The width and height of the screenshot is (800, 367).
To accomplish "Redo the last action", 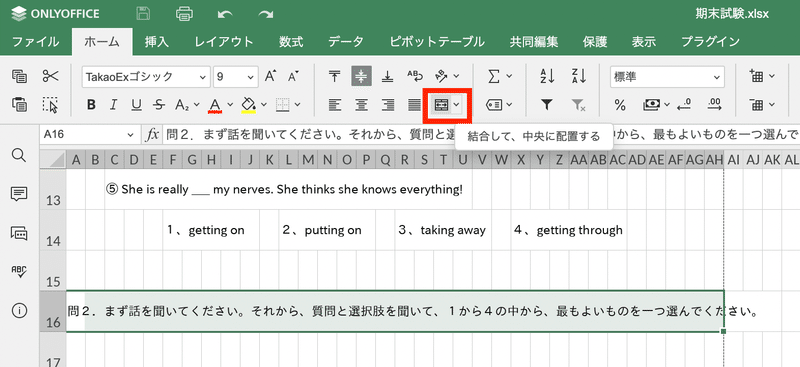I will point(265,14).
